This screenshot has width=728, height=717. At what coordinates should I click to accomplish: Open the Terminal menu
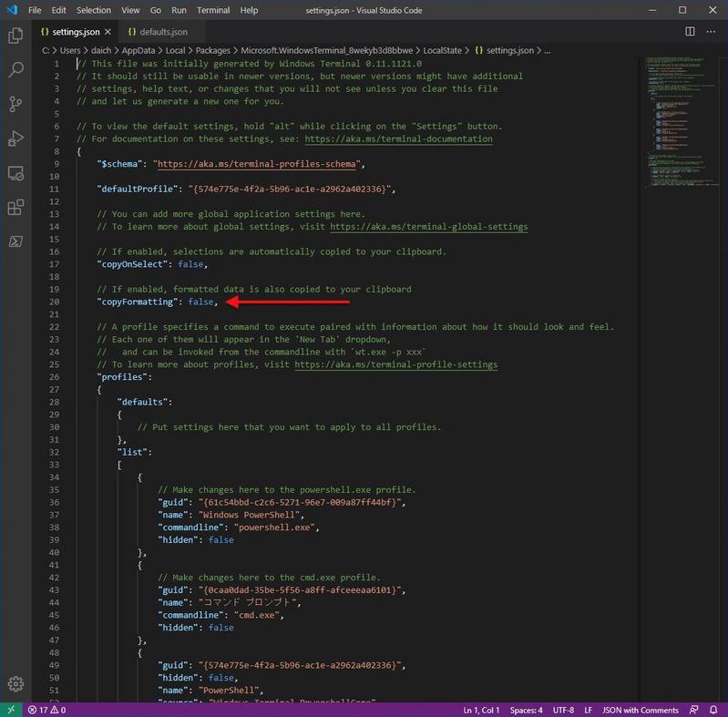point(213,10)
